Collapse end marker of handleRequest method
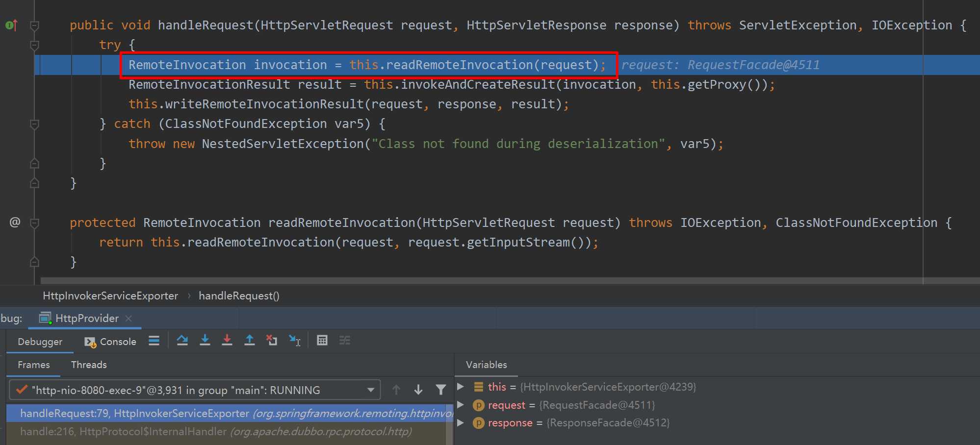Image resolution: width=980 pixels, height=445 pixels. point(34,183)
